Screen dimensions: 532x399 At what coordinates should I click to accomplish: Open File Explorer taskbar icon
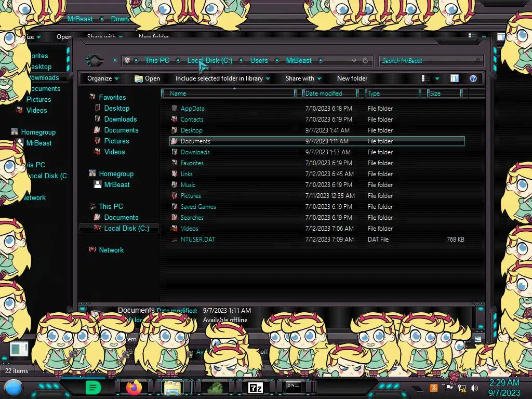[172, 388]
